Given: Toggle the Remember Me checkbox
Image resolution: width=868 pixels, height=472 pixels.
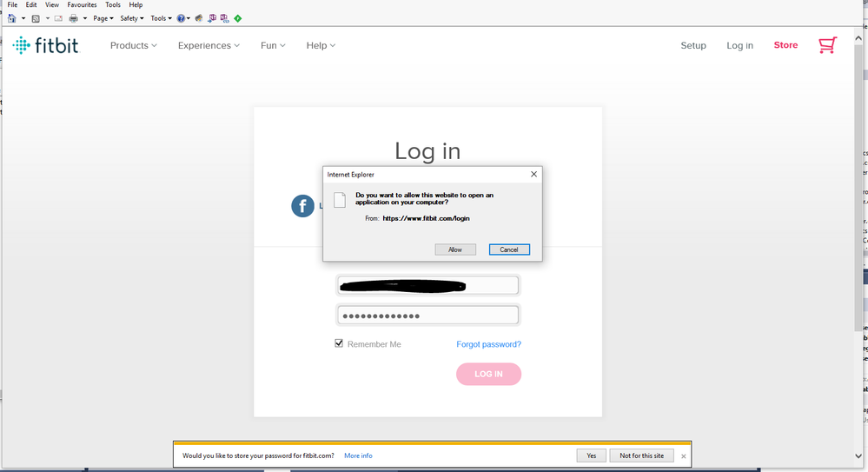Looking at the screenshot, I should (x=339, y=343).
